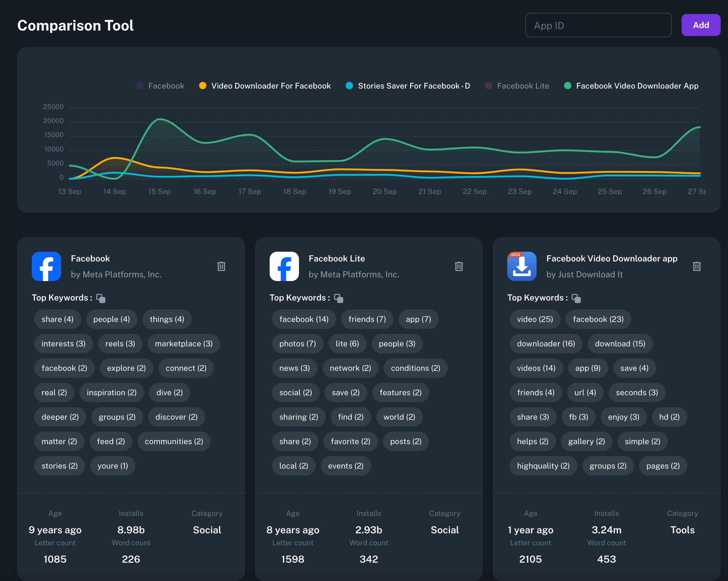Click the pages (2) keyword chip
The height and width of the screenshot is (581, 728).
click(663, 466)
